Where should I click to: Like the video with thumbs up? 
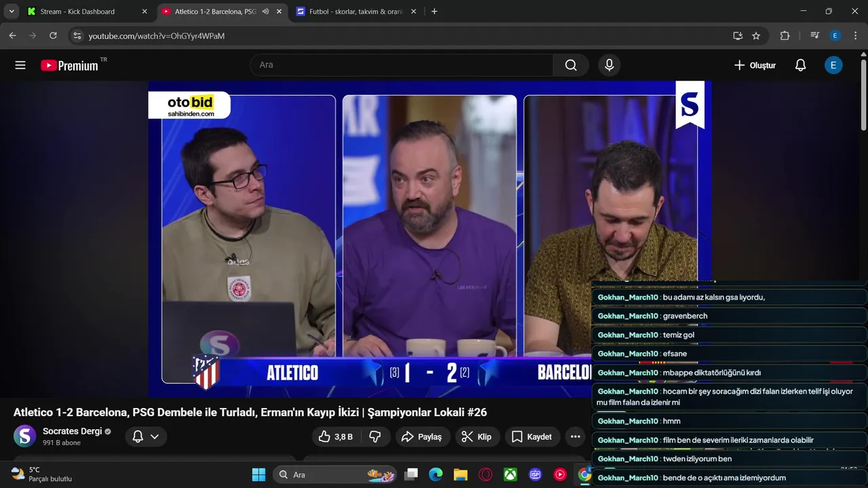click(x=336, y=436)
